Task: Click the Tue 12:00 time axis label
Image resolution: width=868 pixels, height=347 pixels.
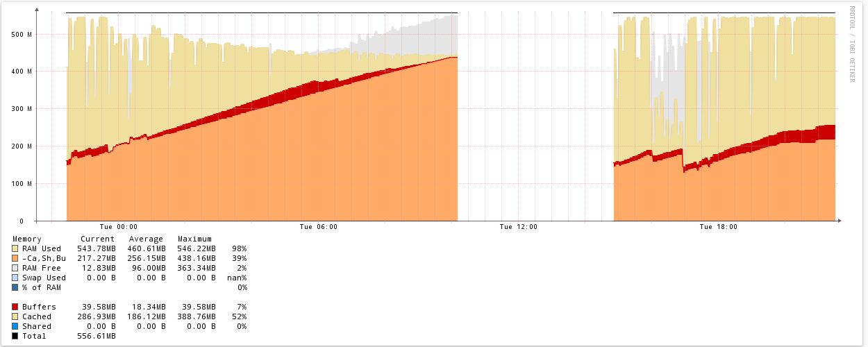Action: click(x=519, y=227)
